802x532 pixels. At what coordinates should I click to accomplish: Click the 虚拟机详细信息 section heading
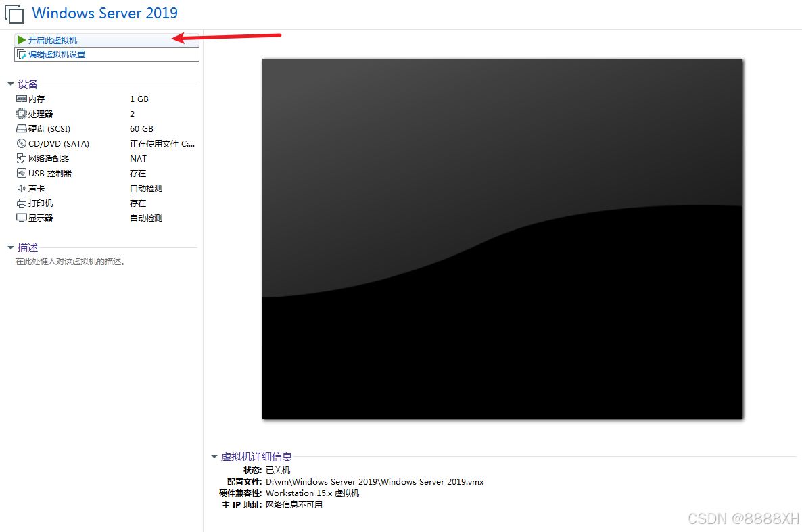coord(256,456)
